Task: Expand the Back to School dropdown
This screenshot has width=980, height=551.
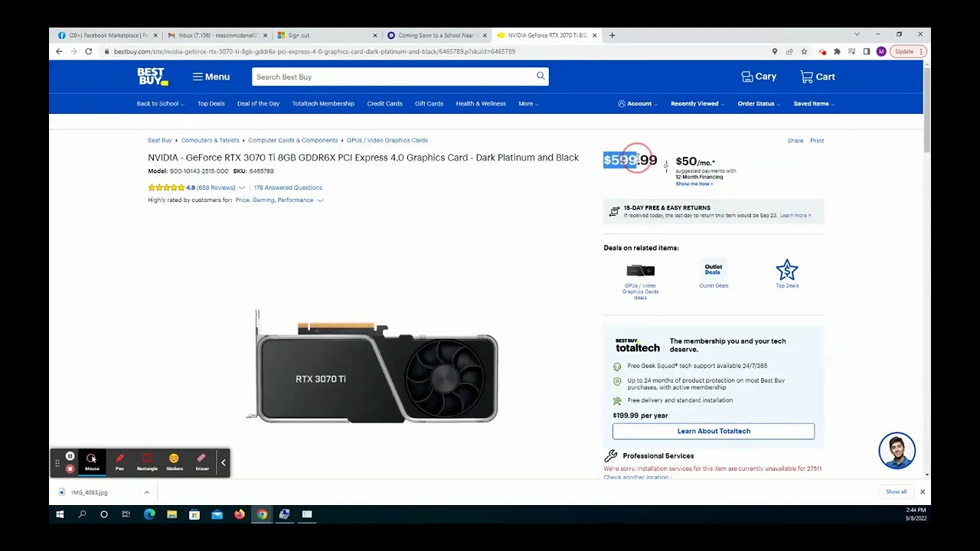Action: (160, 103)
